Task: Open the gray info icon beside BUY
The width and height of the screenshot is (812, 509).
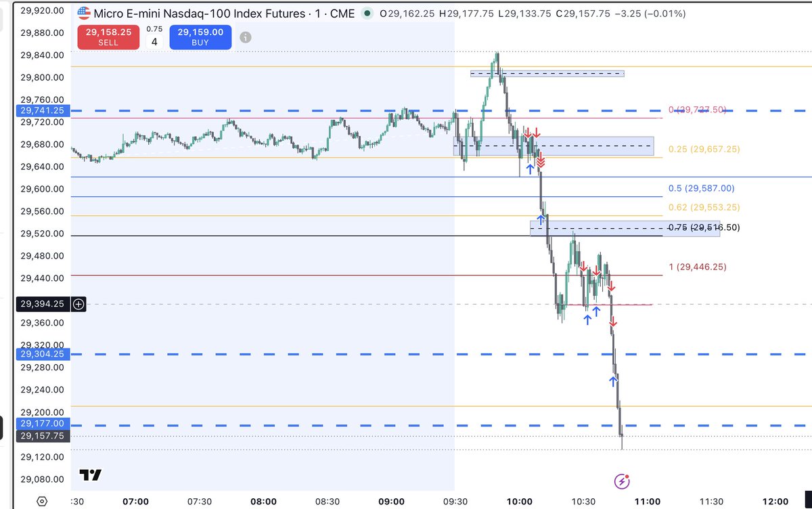Action: click(246, 37)
